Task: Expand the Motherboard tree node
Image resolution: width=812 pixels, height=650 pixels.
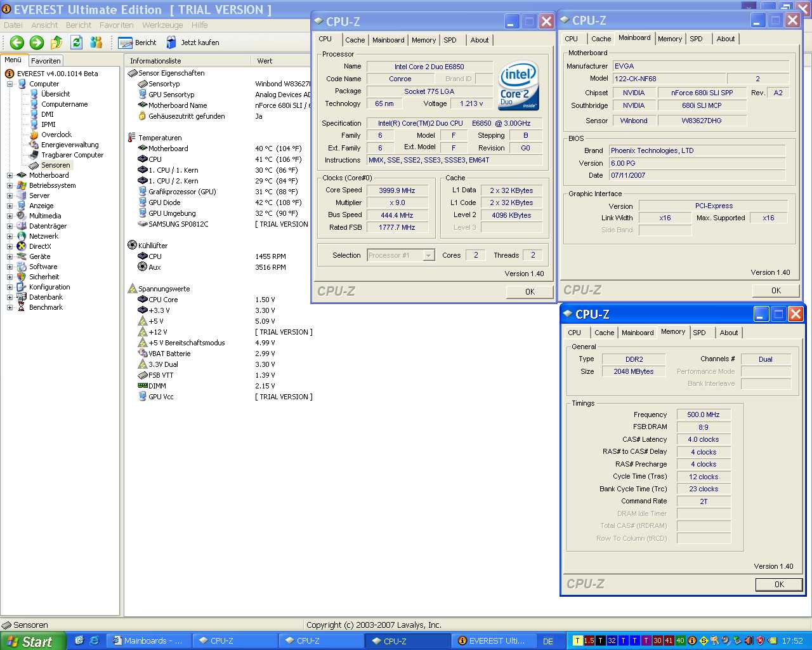Action: point(10,175)
